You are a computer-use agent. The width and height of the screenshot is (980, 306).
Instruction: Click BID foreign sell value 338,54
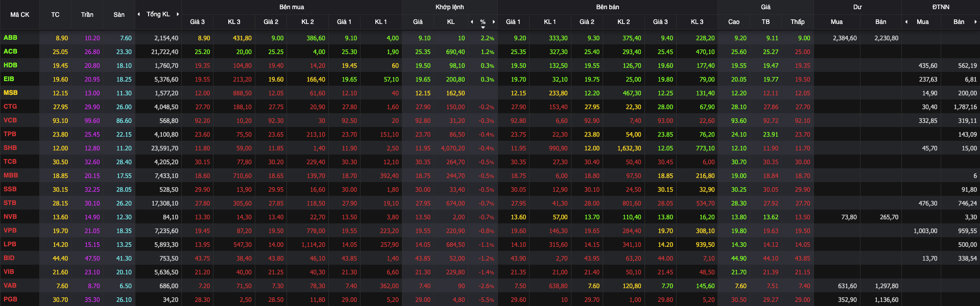[968, 259]
